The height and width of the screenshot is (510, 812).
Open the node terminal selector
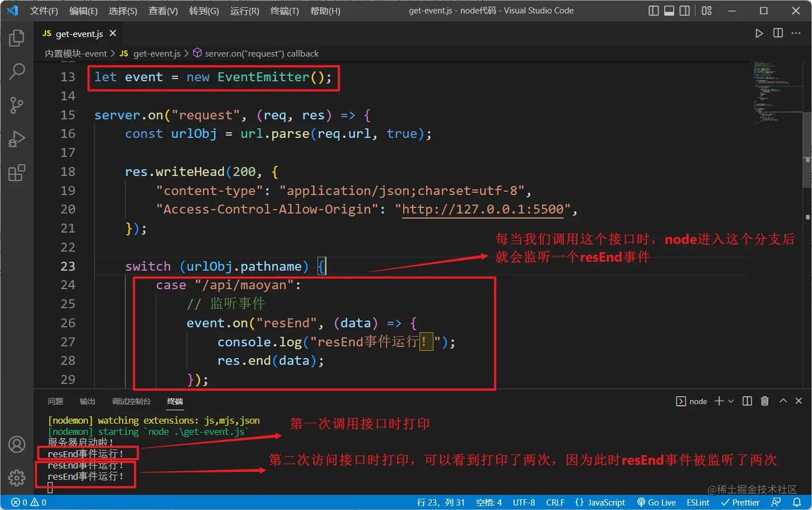point(692,401)
